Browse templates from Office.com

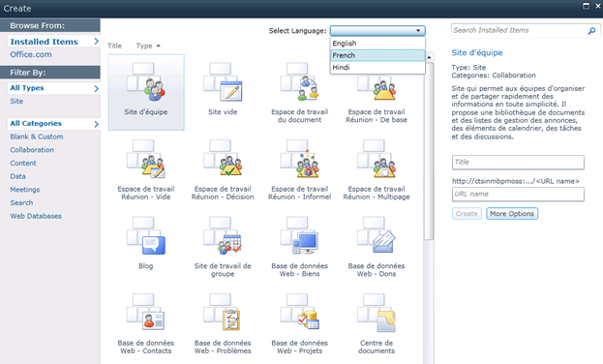click(x=31, y=54)
